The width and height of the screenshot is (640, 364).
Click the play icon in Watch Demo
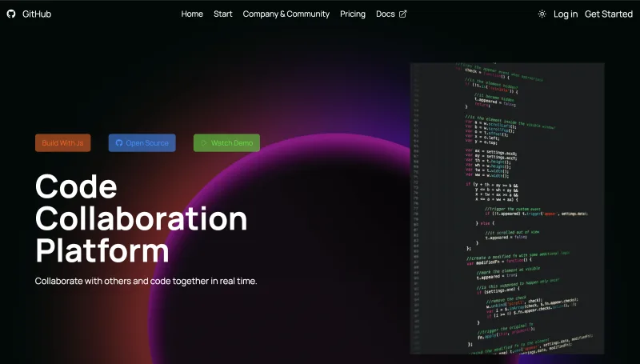pos(204,143)
